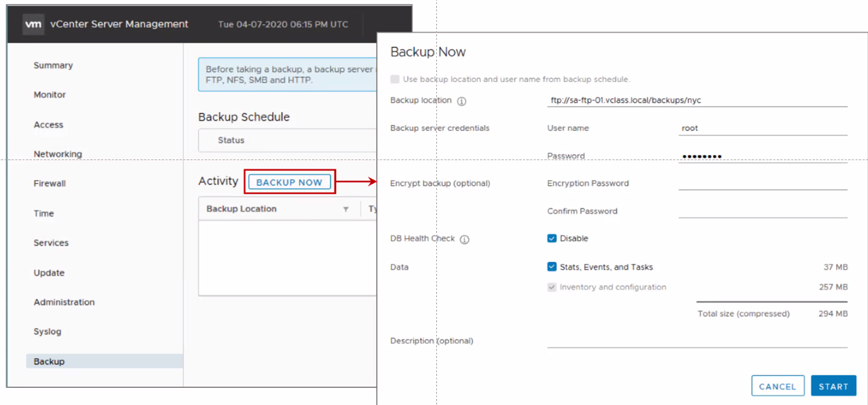This screenshot has height=405, width=868.
Task: Click the Backup server credentials label
Action: click(440, 128)
